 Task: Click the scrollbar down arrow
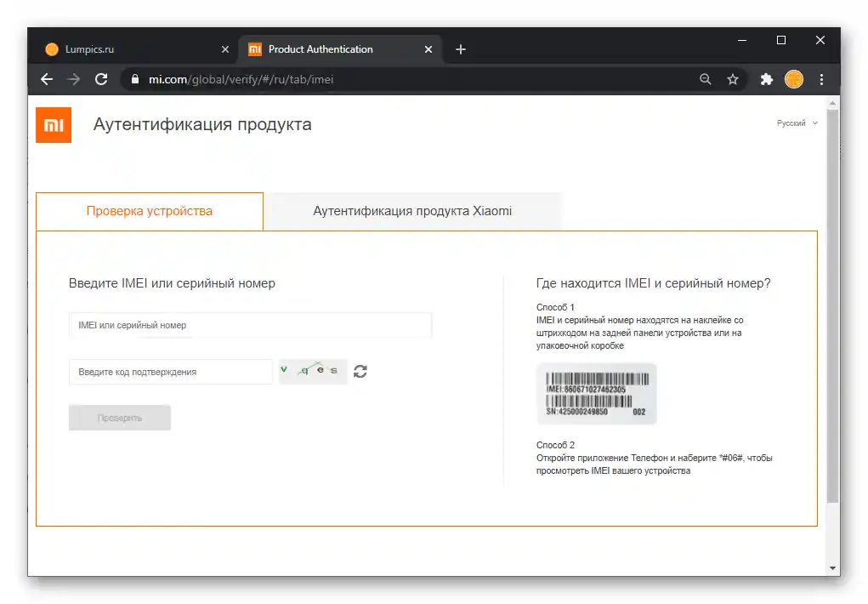832,568
